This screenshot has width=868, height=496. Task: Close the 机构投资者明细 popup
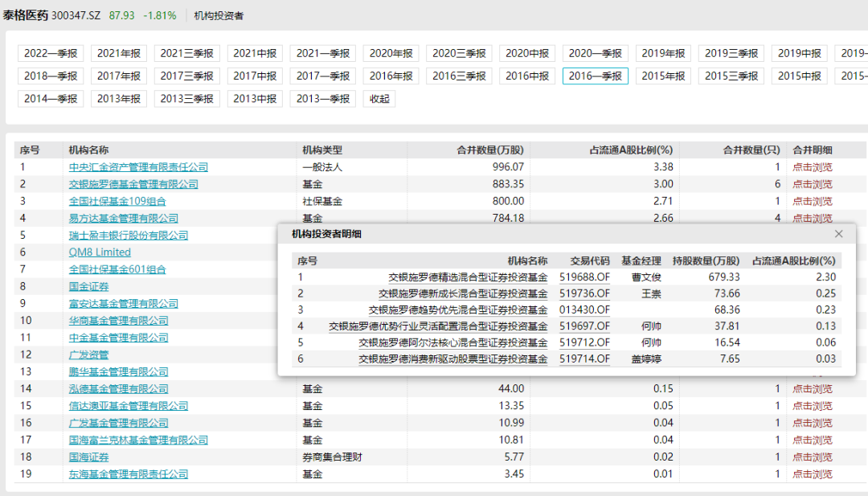click(x=838, y=234)
